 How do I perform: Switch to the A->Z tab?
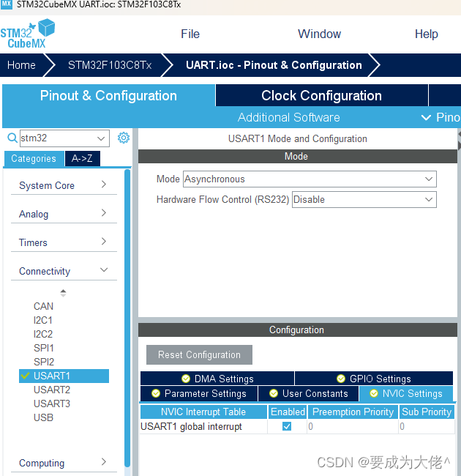point(82,158)
